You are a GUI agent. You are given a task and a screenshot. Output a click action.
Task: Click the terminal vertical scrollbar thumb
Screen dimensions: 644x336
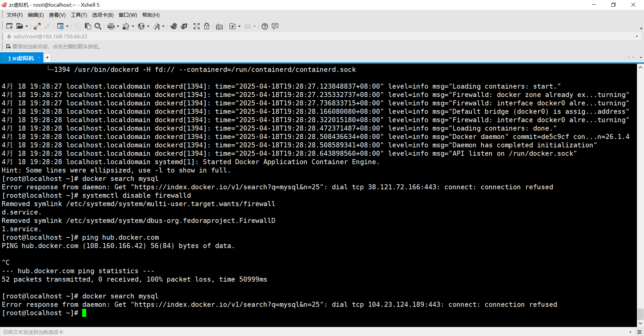pyautogui.click(x=640, y=314)
